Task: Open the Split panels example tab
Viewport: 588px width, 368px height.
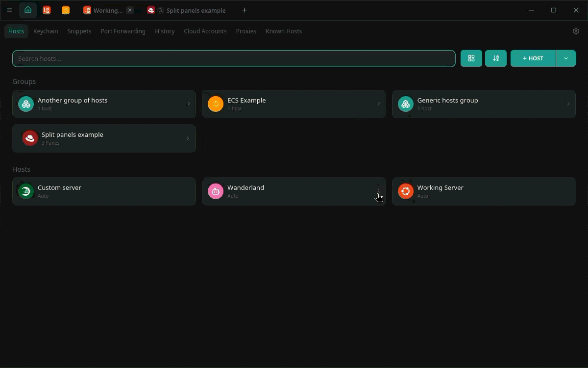Action: (x=187, y=10)
